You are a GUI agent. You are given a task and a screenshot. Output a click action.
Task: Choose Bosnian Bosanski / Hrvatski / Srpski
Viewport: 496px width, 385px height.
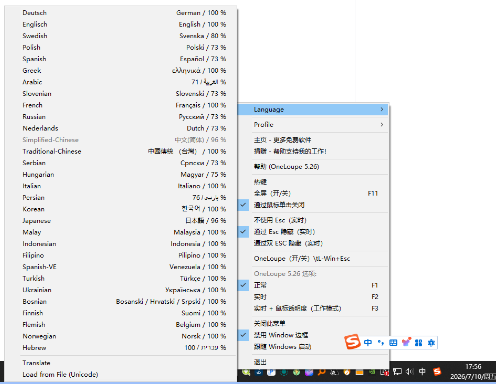[x=120, y=301]
